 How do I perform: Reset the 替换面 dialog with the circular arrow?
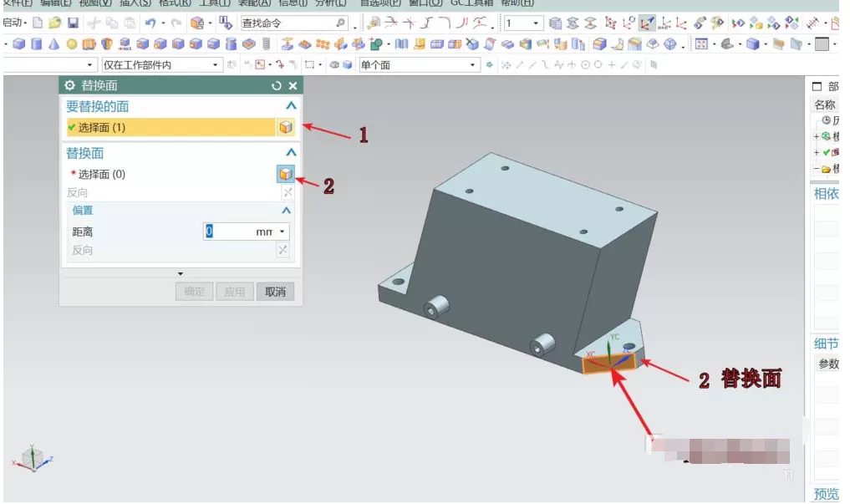click(x=277, y=85)
